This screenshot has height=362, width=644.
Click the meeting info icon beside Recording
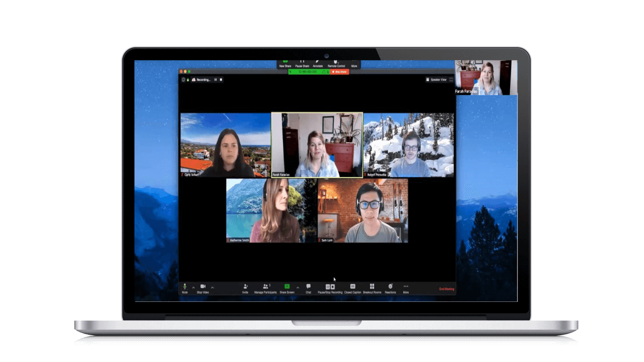183,79
